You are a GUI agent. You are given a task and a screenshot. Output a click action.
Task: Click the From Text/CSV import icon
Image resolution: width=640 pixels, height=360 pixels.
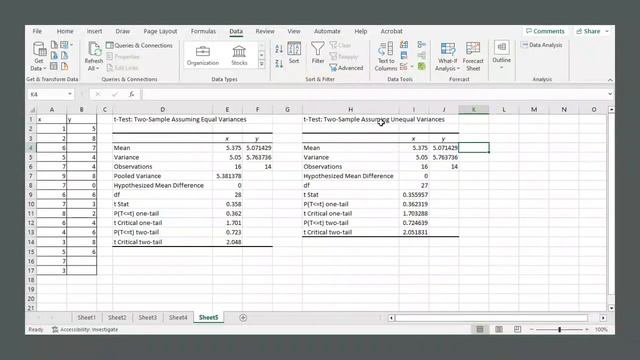click(54, 44)
